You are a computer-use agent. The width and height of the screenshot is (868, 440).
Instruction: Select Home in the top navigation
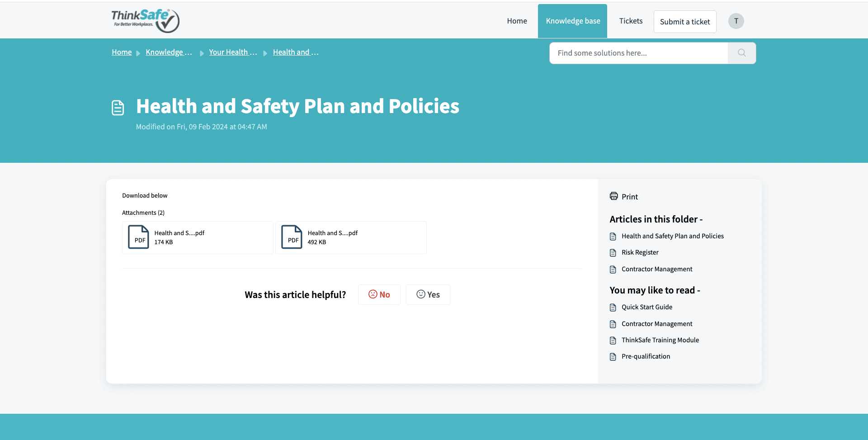pos(517,21)
